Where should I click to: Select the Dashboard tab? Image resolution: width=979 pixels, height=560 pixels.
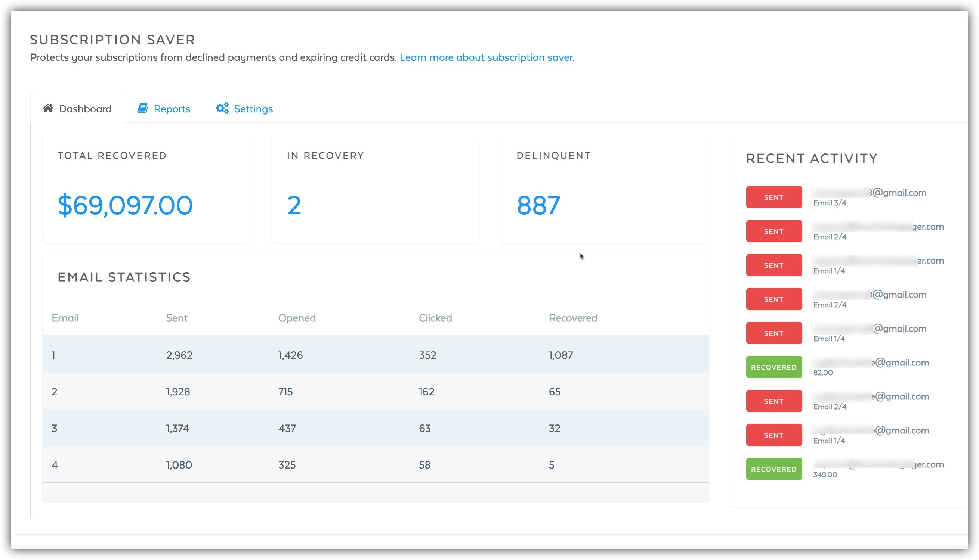click(85, 109)
